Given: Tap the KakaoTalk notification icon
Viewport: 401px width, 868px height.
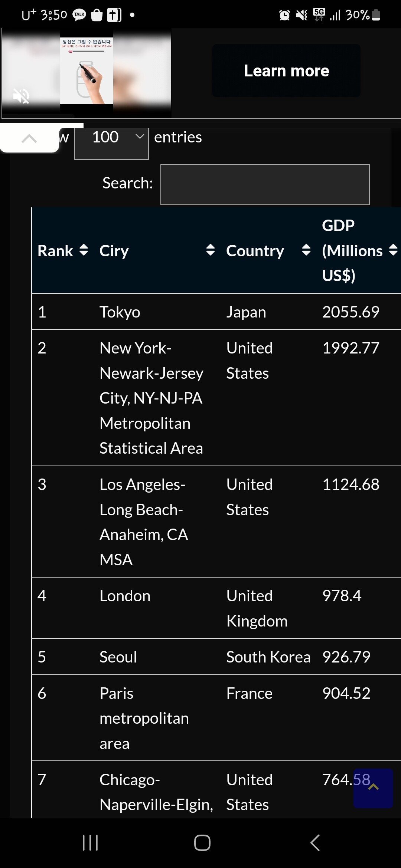Looking at the screenshot, I should (x=79, y=15).
